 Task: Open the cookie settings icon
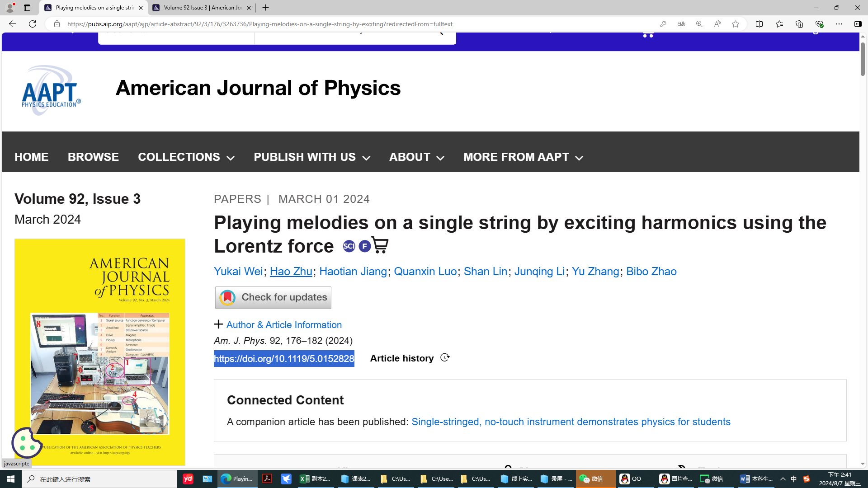pos(27,443)
